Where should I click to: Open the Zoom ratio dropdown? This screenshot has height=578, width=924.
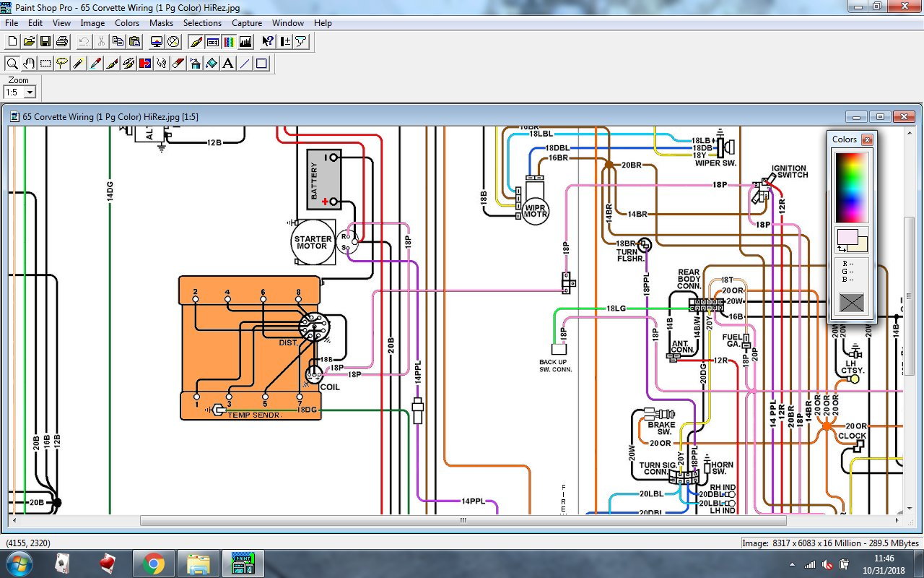pos(30,92)
